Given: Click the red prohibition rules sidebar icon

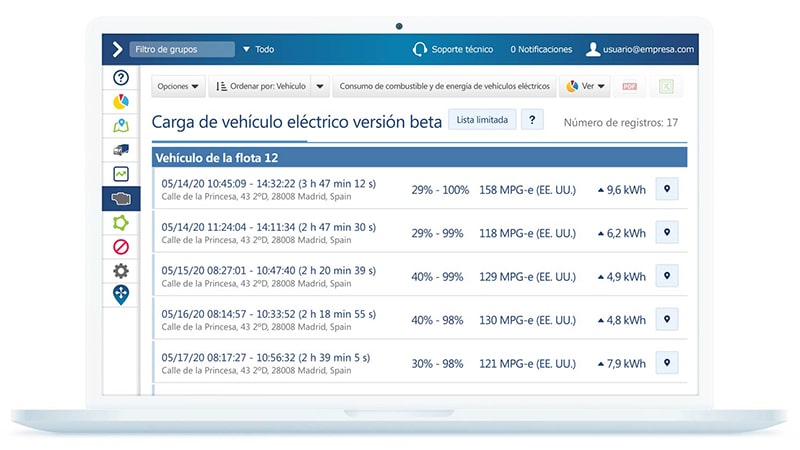Looking at the screenshot, I should pyautogui.click(x=121, y=247).
